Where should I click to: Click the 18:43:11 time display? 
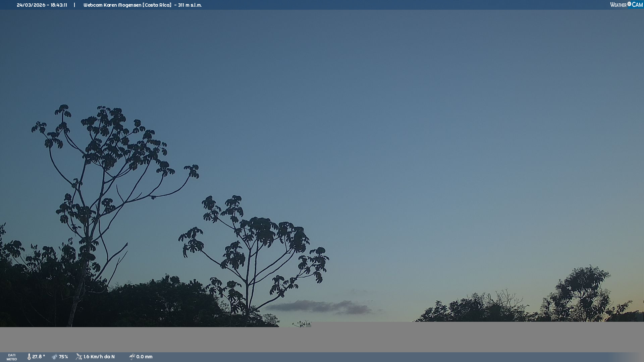[59, 5]
